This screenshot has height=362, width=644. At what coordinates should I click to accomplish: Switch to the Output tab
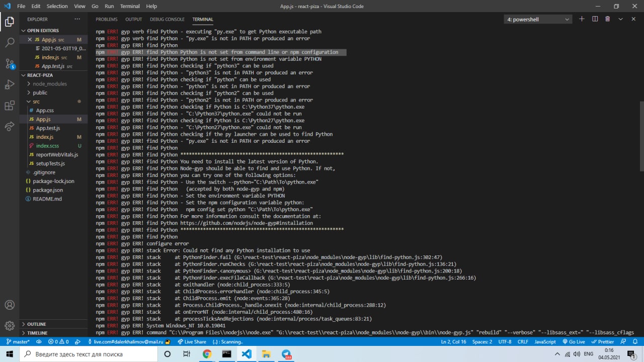(134, 19)
